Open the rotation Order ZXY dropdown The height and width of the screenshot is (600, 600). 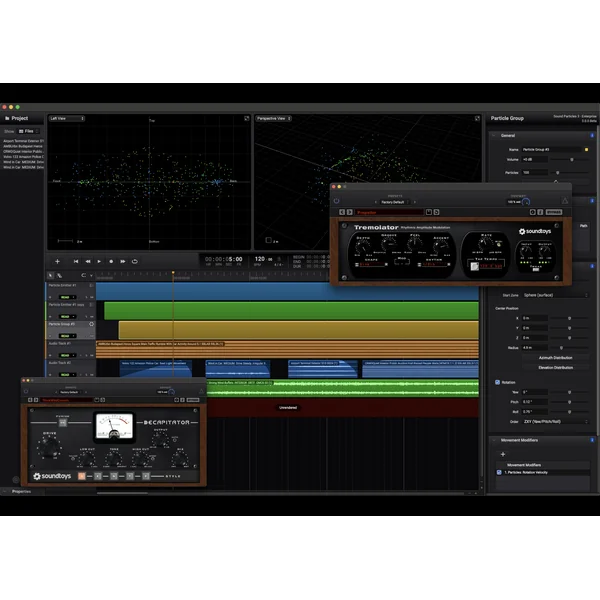pos(555,422)
